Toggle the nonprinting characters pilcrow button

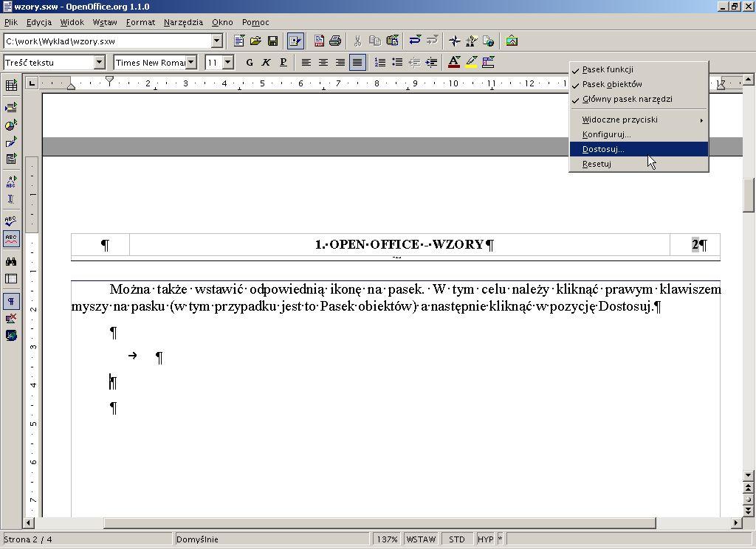pyautogui.click(x=11, y=302)
